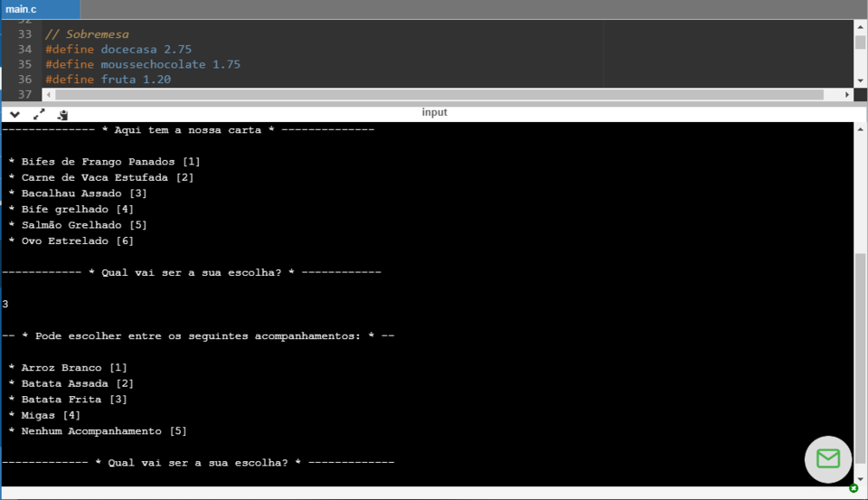Click the editor horizontal scrollbar thumb
Screen dimensions: 868x500
pos(439,94)
